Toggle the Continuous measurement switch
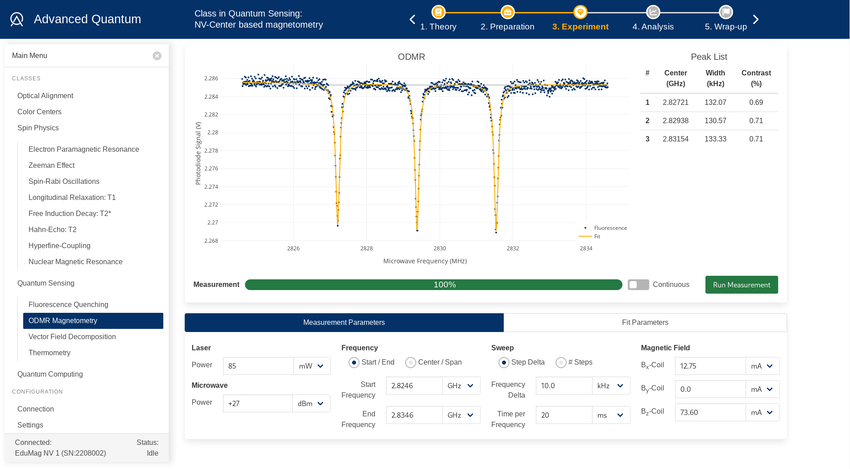This screenshot has width=850, height=469. (638, 285)
